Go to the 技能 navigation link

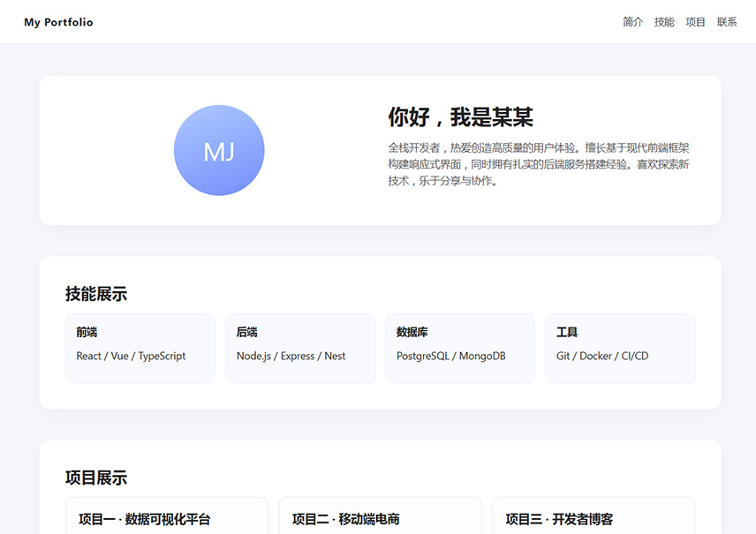(664, 22)
